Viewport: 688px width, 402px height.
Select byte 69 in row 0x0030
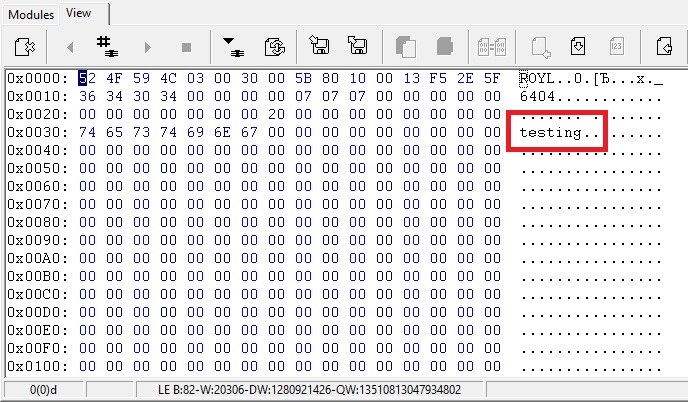point(195,133)
